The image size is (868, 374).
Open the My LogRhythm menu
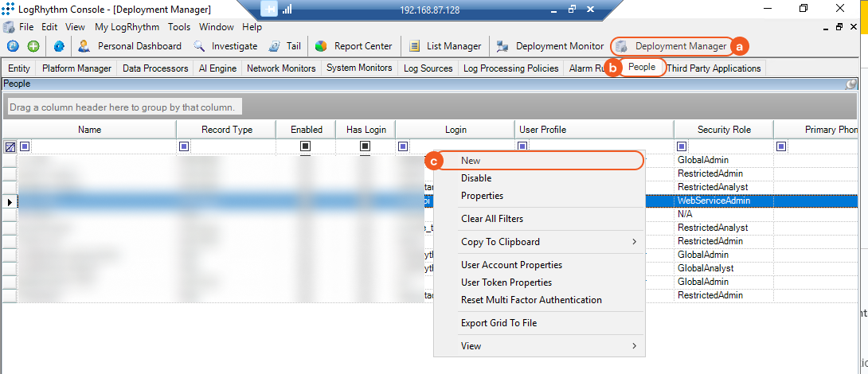[x=127, y=26]
